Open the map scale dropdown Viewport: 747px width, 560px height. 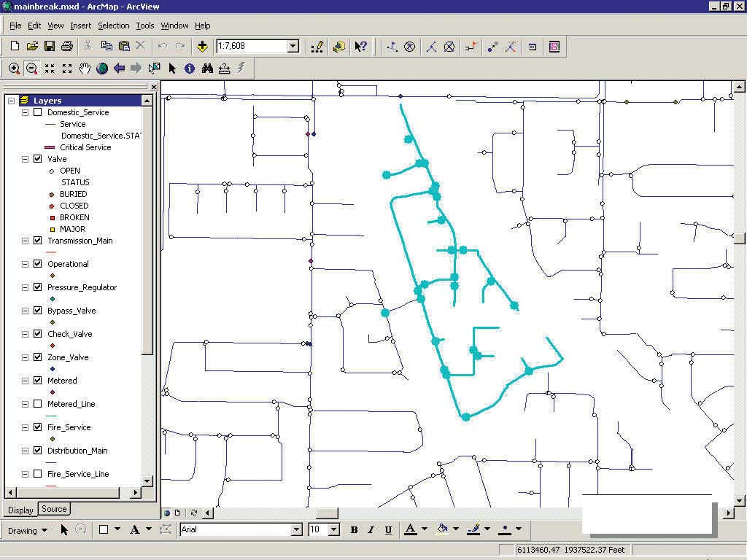pos(293,47)
